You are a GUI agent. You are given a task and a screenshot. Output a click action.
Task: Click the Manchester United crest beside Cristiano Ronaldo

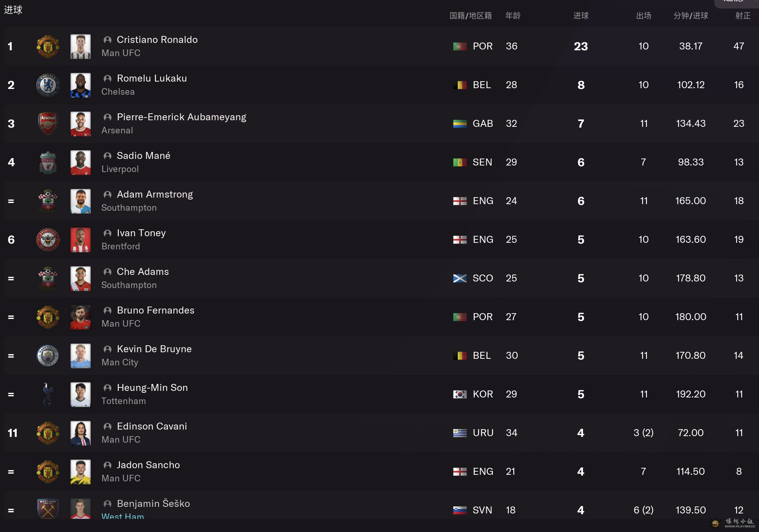click(48, 46)
